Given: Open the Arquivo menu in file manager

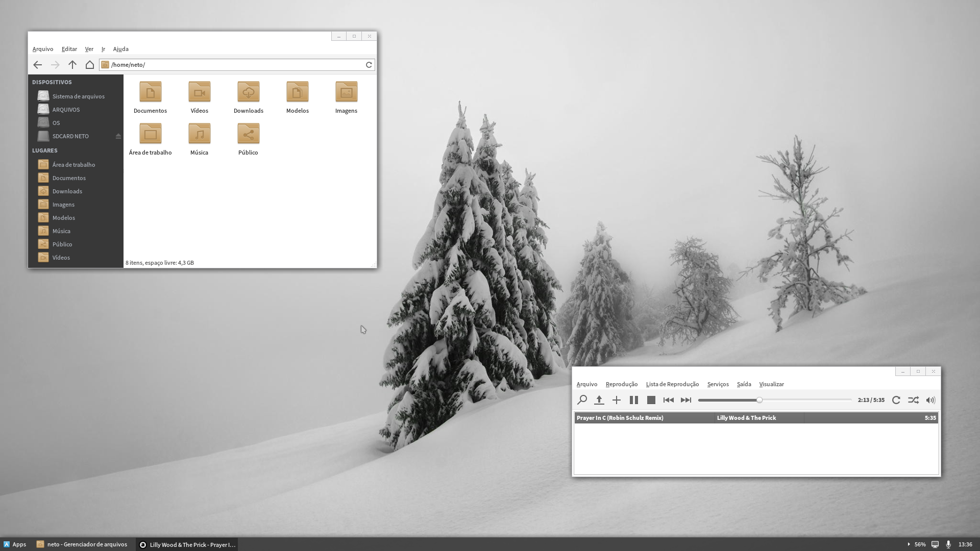Looking at the screenshot, I should coord(43,49).
